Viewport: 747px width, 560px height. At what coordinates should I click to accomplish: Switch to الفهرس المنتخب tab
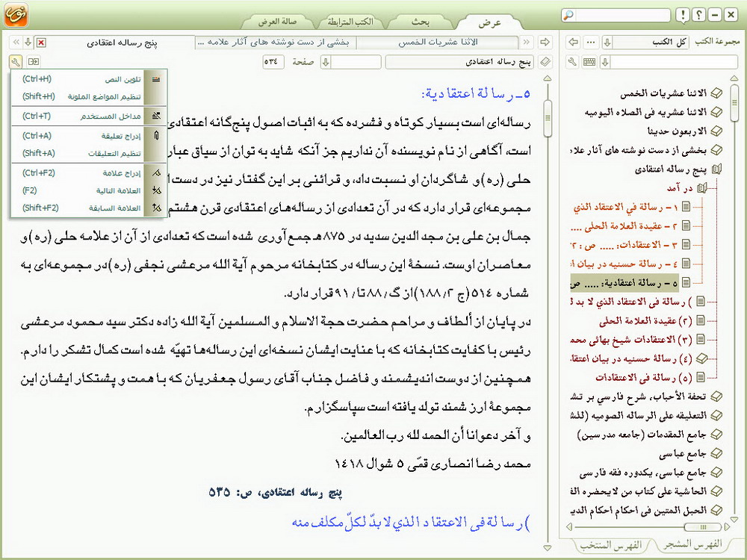[612, 545]
